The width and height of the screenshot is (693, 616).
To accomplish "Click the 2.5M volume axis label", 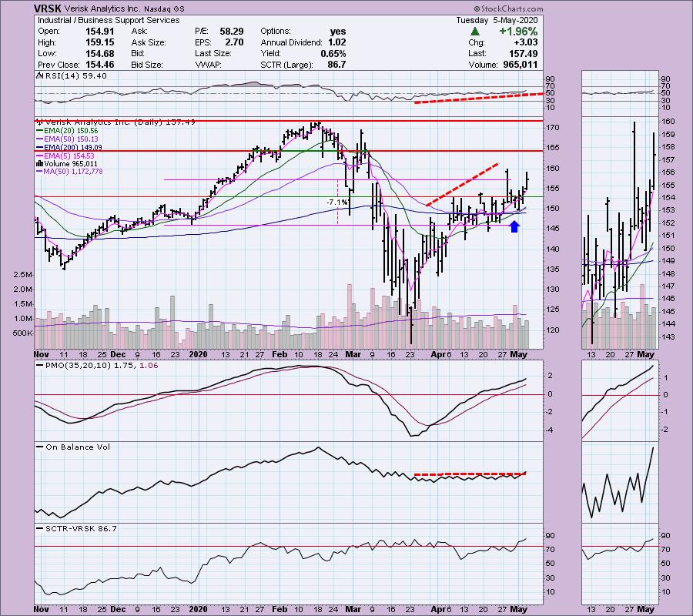I will point(22,275).
